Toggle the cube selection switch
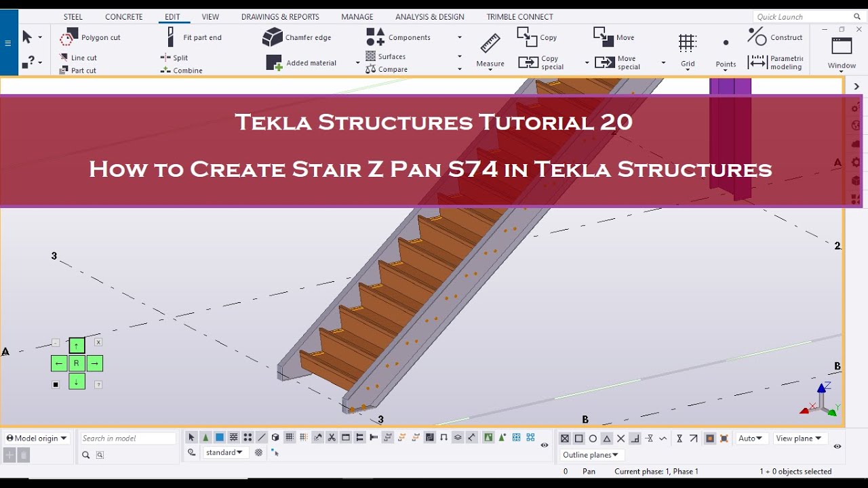Screen dimensions: 868x488 [x=275, y=438]
